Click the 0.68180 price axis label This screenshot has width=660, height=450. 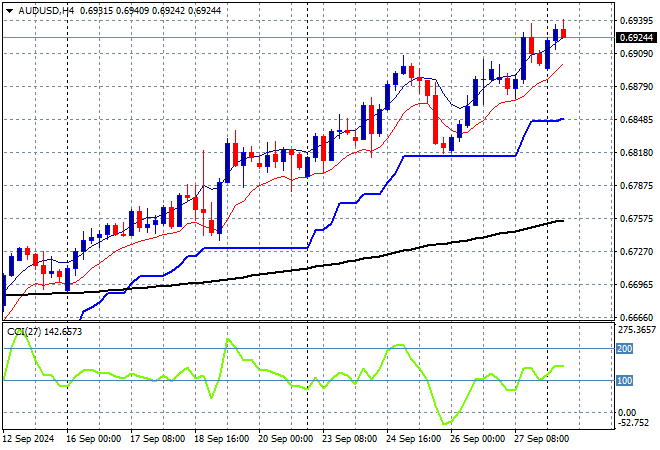pos(636,152)
